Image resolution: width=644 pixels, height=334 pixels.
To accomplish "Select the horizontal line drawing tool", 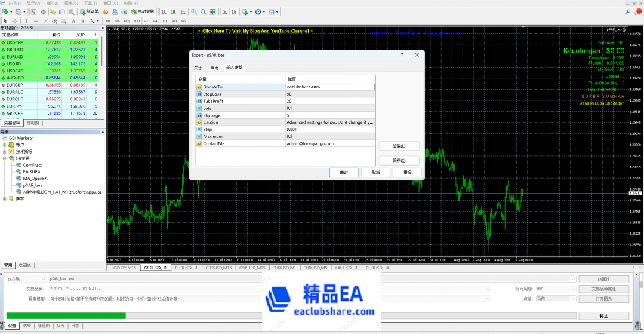I will (35, 21).
